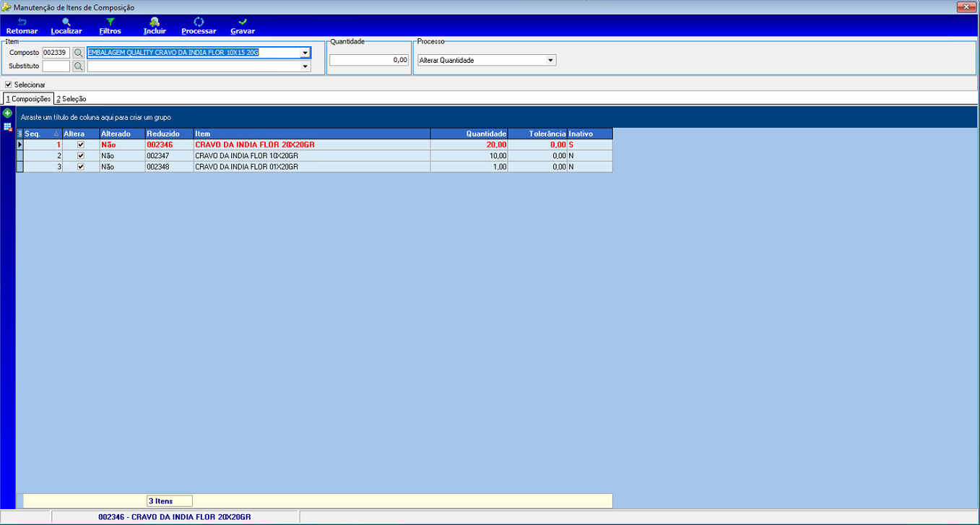Click the Reduzido column header
This screenshot has height=525, width=980.
[169, 134]
